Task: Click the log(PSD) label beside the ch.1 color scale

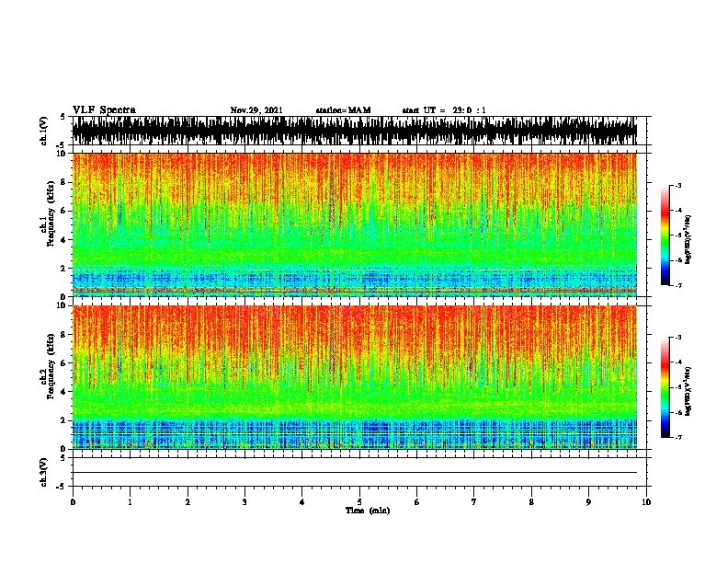Action: [688, 239]
